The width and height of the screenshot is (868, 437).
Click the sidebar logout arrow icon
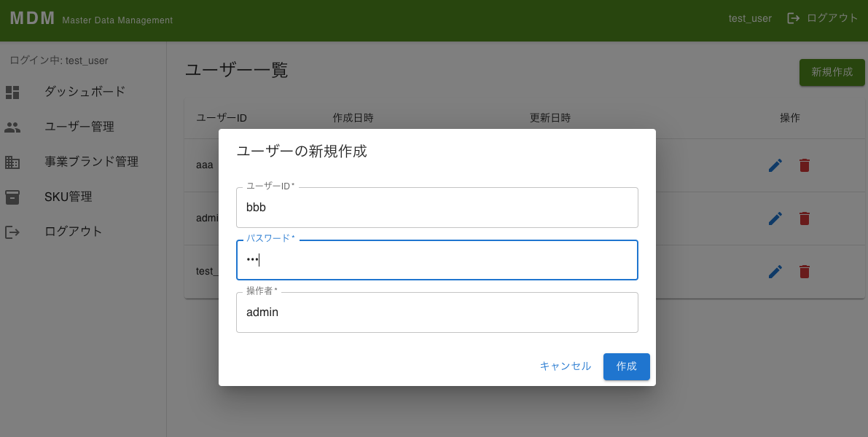point(12,232)
